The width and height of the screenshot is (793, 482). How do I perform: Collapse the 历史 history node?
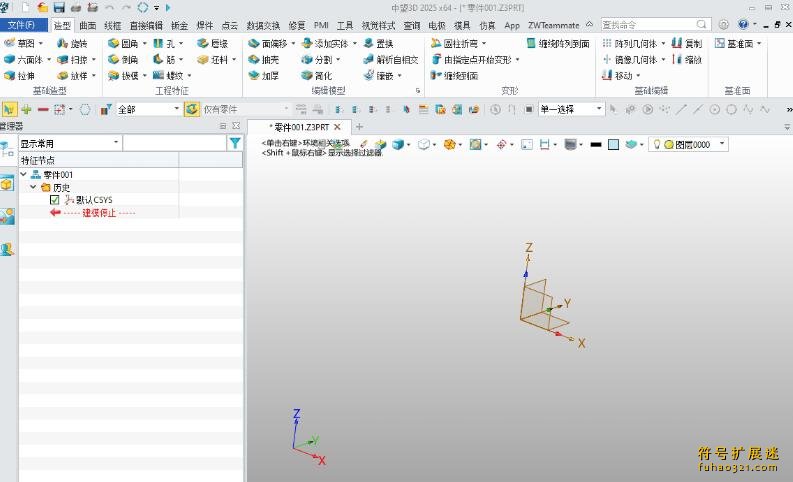click(33, 187)
